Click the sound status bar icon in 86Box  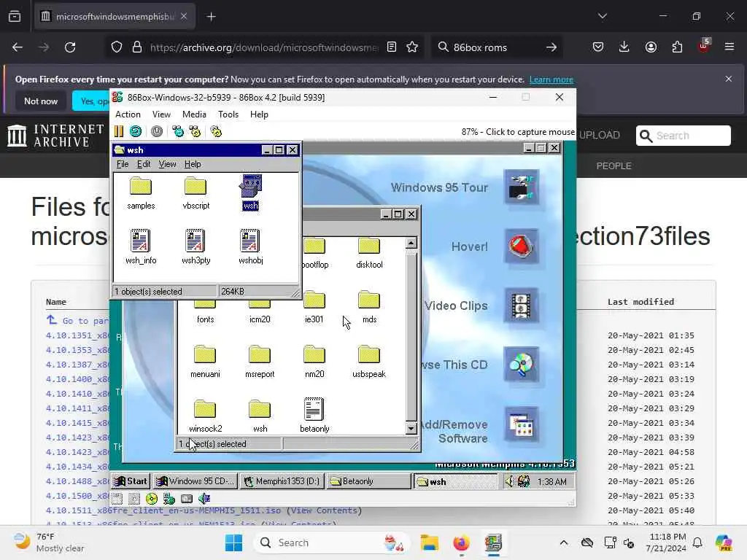pos(204,499)
